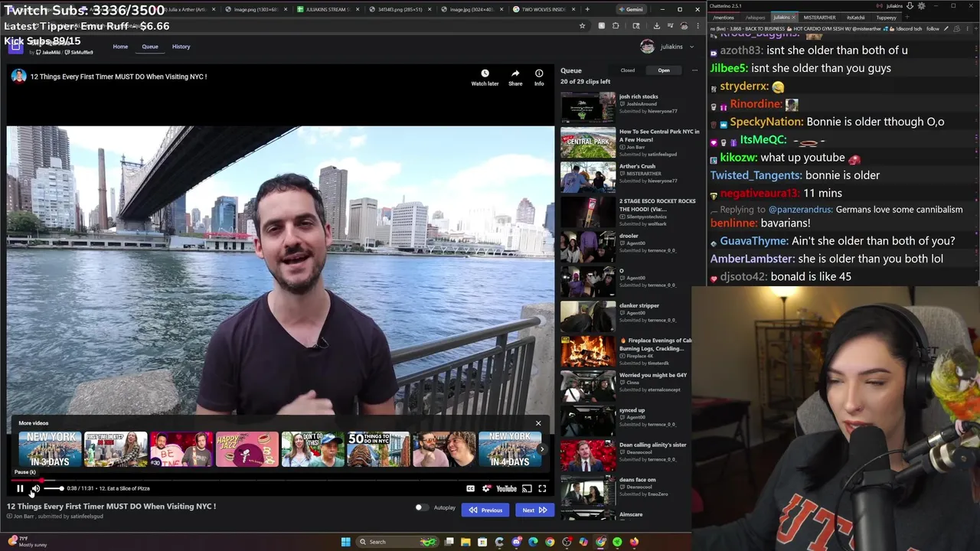Switch to Chatterino /whispers tab
The image size is (980, 551).
point(755,17)
